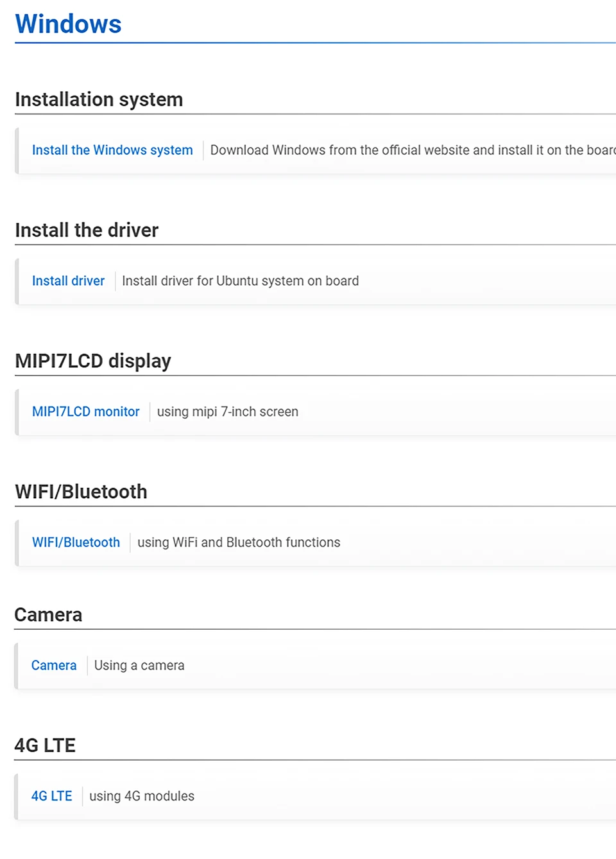This screenshot has height=859, width=616.
Task: Click the black WIFI/Bluetooth section heading
Action: (81, 492)
